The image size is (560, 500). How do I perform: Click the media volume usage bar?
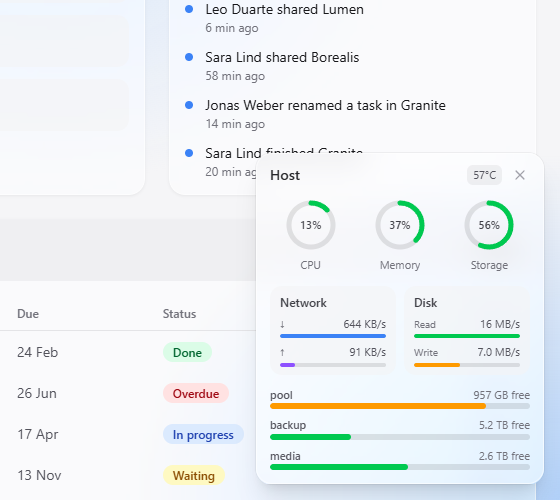tap(400, 467)
